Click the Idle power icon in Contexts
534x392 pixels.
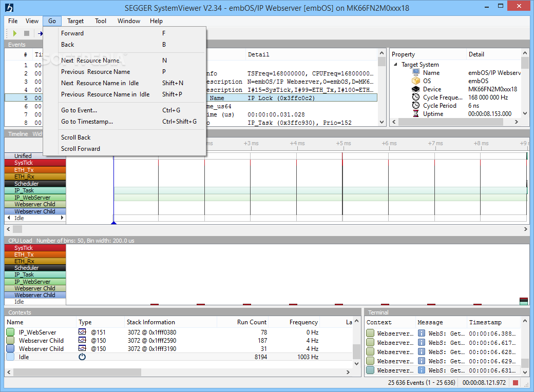click(82, 357)
